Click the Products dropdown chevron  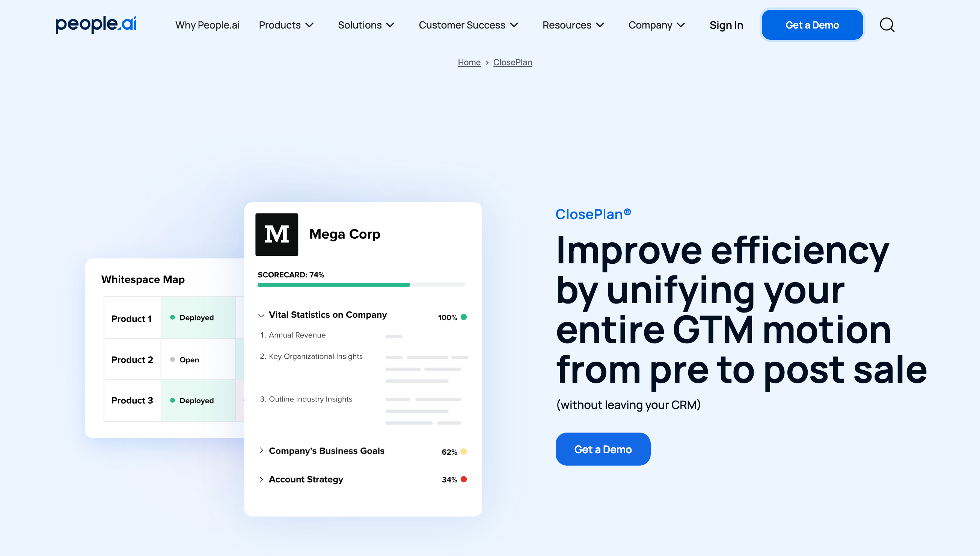(x=310, y=25)
